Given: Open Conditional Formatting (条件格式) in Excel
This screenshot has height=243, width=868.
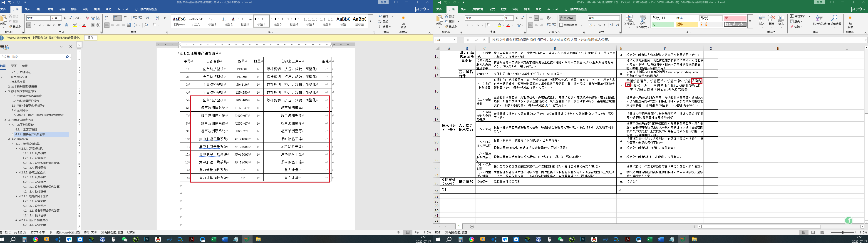Looking at the screenshot, I should pos(629,21).
